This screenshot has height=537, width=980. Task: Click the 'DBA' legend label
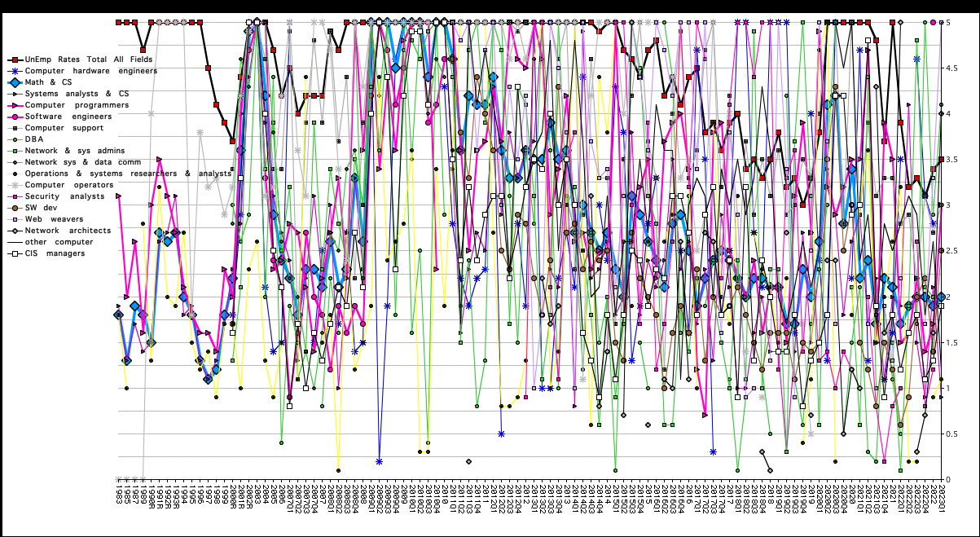[33, 139]
